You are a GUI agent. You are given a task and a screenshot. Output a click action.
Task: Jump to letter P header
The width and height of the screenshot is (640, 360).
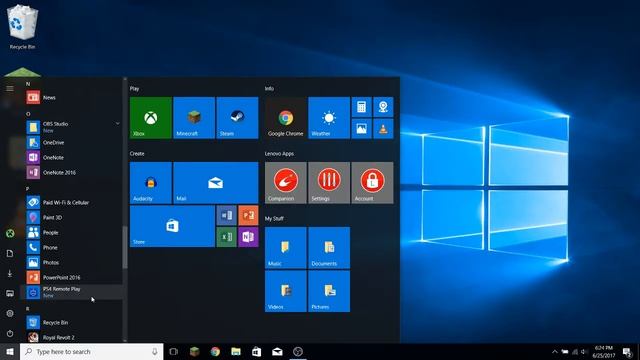pyautogui.click(x=28, y=189)
